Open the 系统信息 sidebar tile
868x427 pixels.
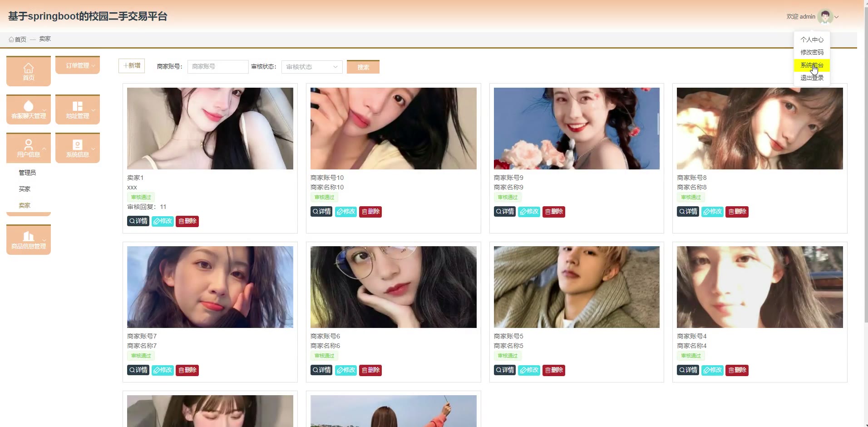click(78, 148)
